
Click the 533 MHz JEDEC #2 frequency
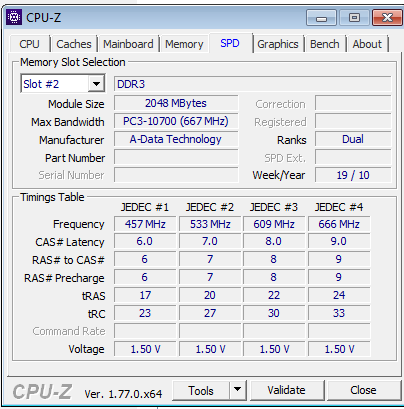pyautogui.click(x=210, y=224)
